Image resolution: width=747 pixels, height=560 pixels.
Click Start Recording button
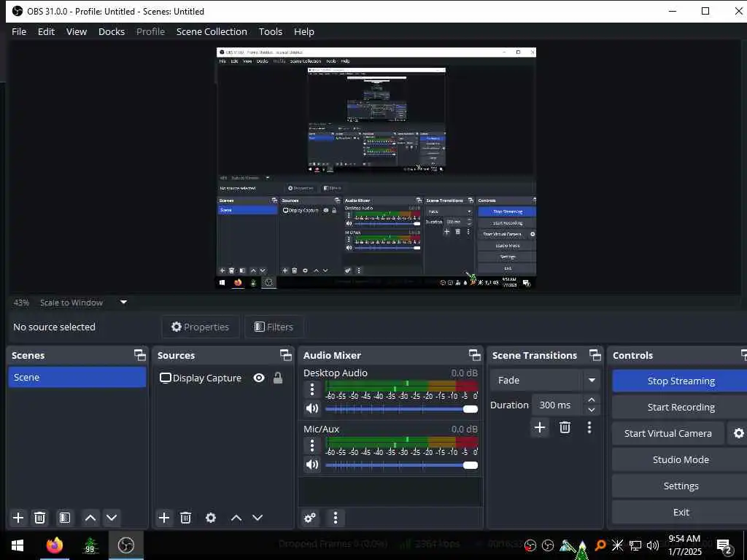point(681,407)
